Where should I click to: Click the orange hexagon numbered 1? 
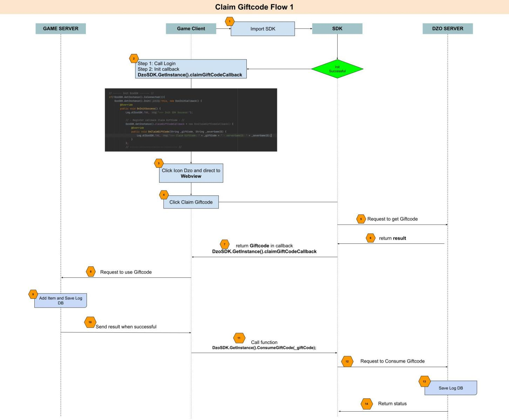coord(230,21)
